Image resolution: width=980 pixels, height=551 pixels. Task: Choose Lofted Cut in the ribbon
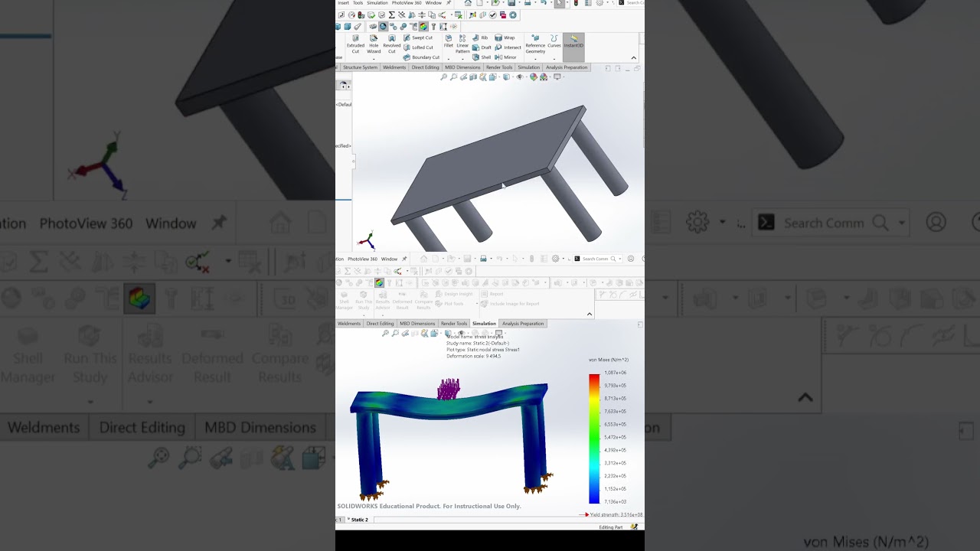click(x=418, y=47)
